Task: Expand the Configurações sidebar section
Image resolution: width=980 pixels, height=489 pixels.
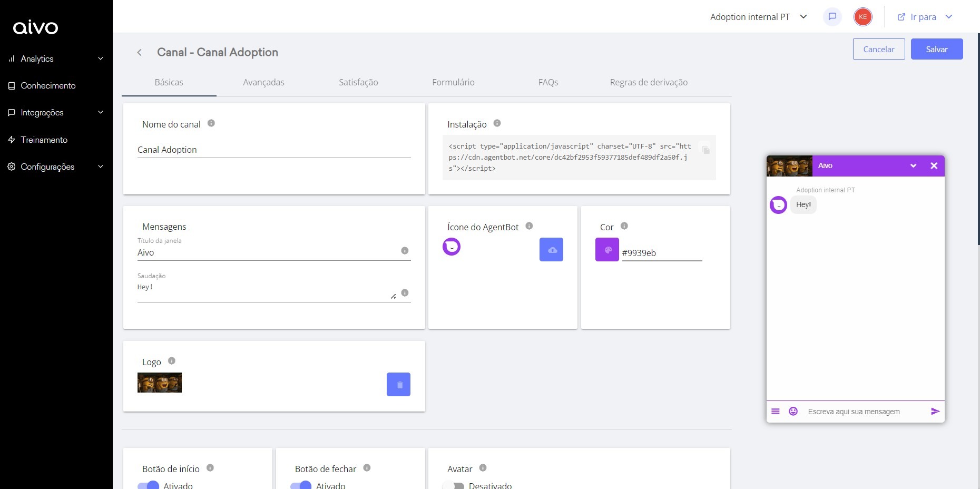Action: [55, 167]
